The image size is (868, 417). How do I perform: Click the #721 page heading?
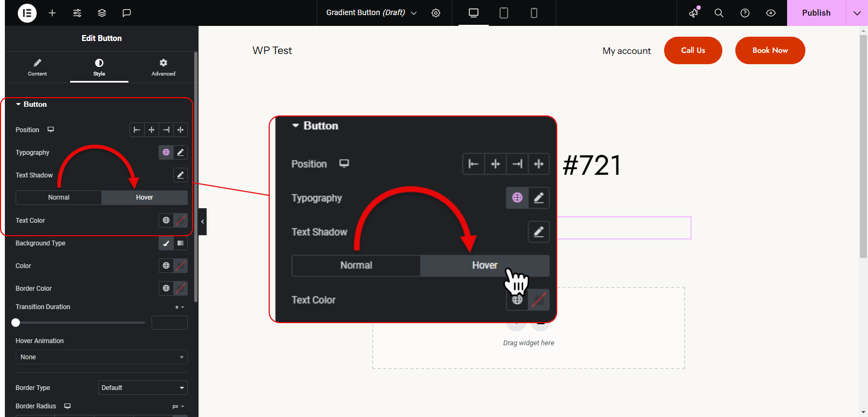(x=592, y=165)
